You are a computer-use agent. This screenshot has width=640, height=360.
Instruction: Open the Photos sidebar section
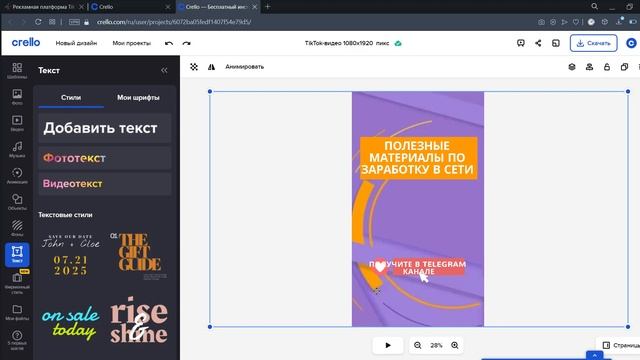[x=17, y=97]
